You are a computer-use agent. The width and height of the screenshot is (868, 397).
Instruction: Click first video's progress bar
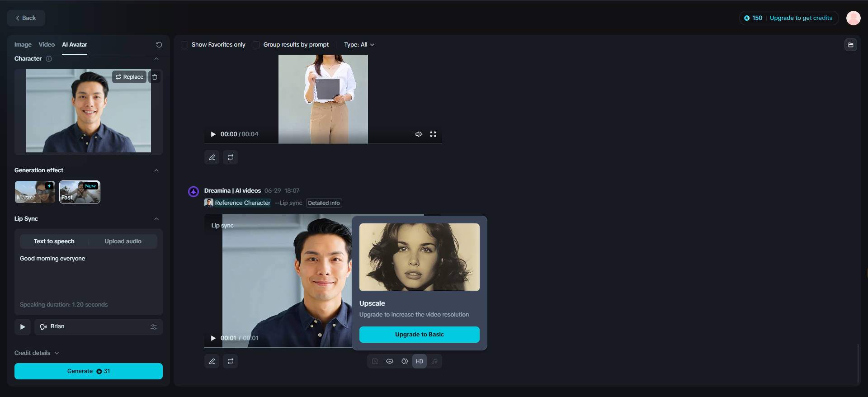tap(323, 143)
